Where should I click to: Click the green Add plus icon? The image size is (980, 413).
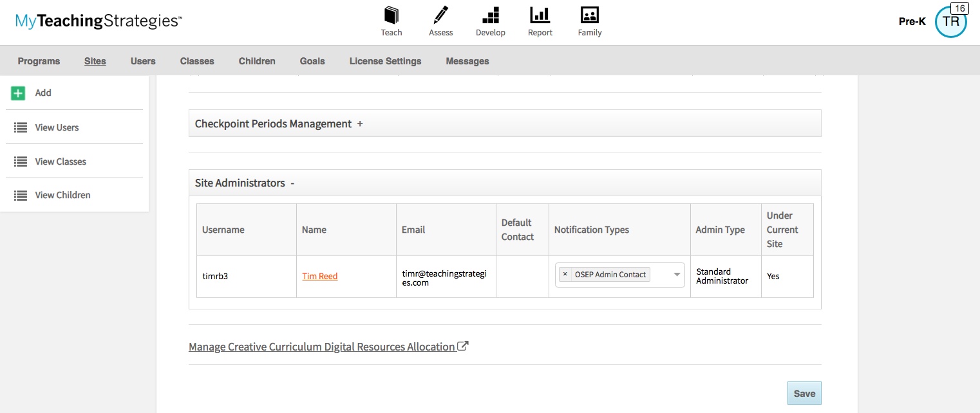[x=18, y=93]
